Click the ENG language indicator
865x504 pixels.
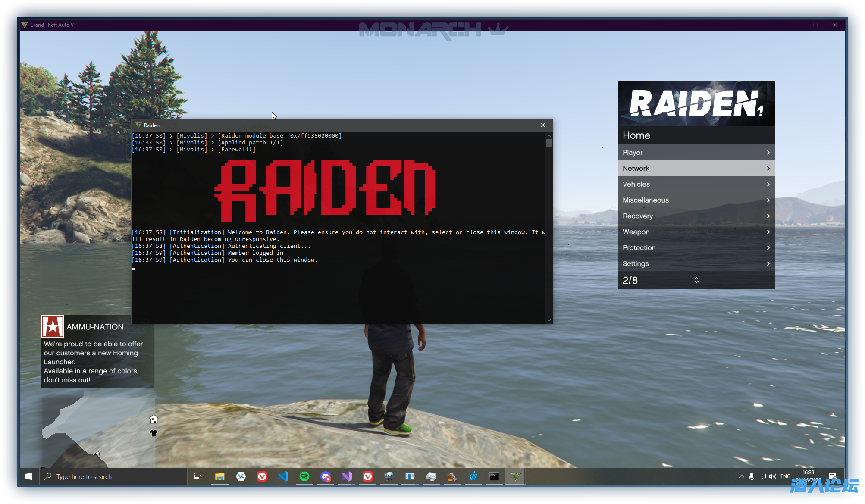point(785,476)
